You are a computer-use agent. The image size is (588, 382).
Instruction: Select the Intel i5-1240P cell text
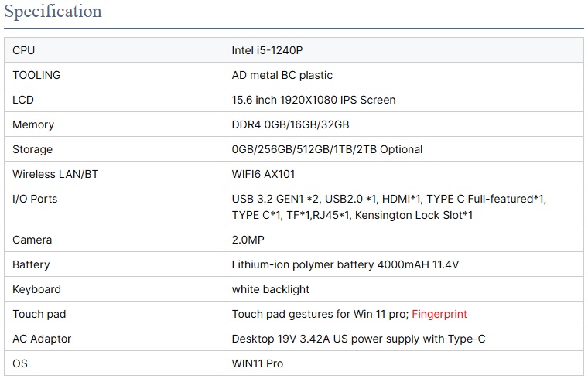(x=268, y=50)
